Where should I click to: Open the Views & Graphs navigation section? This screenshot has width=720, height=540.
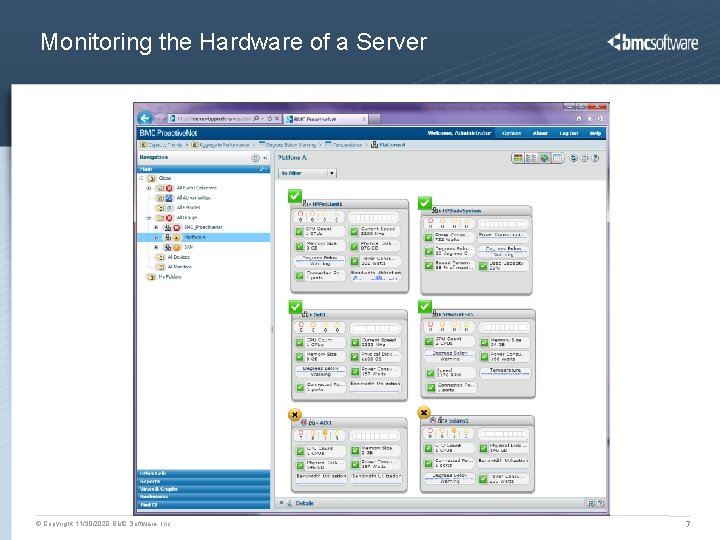(203, 489)
